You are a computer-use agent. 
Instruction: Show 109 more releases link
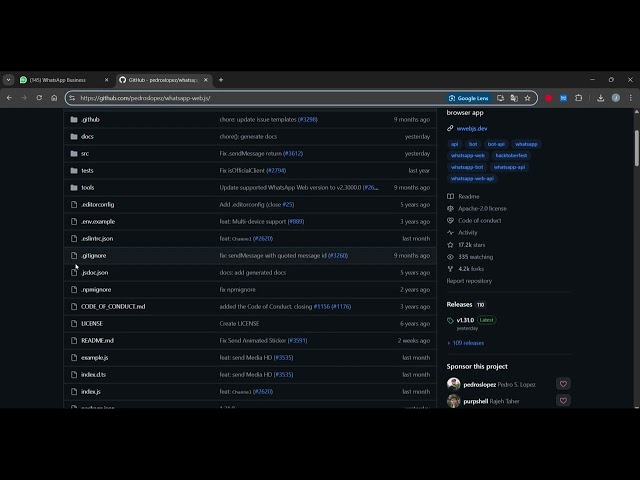tap(468, 343)
